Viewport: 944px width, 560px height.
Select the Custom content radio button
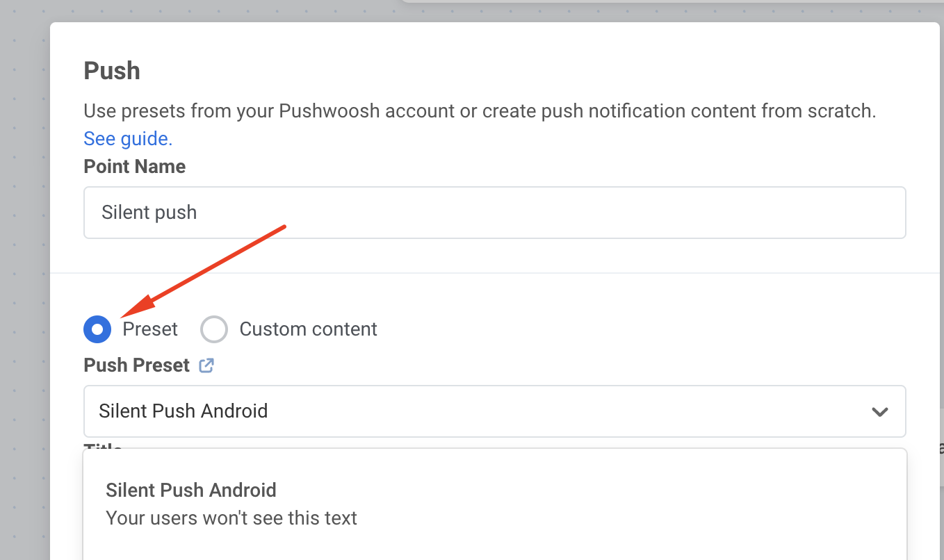(214, 329)
